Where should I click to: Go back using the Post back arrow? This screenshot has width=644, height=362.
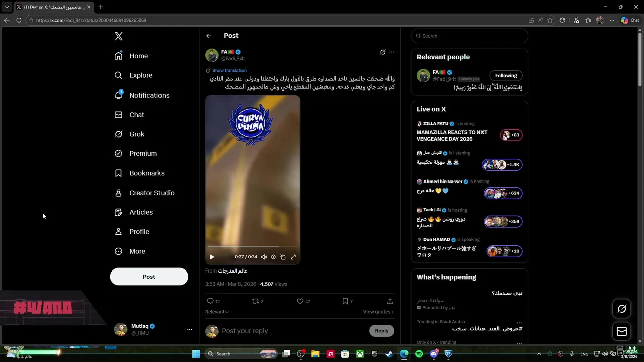(209, 36)
